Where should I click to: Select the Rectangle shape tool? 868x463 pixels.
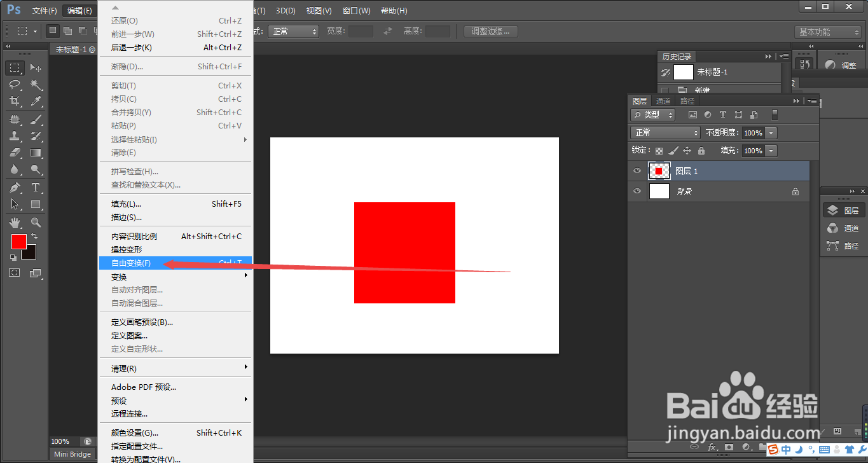tap(36, 204)
